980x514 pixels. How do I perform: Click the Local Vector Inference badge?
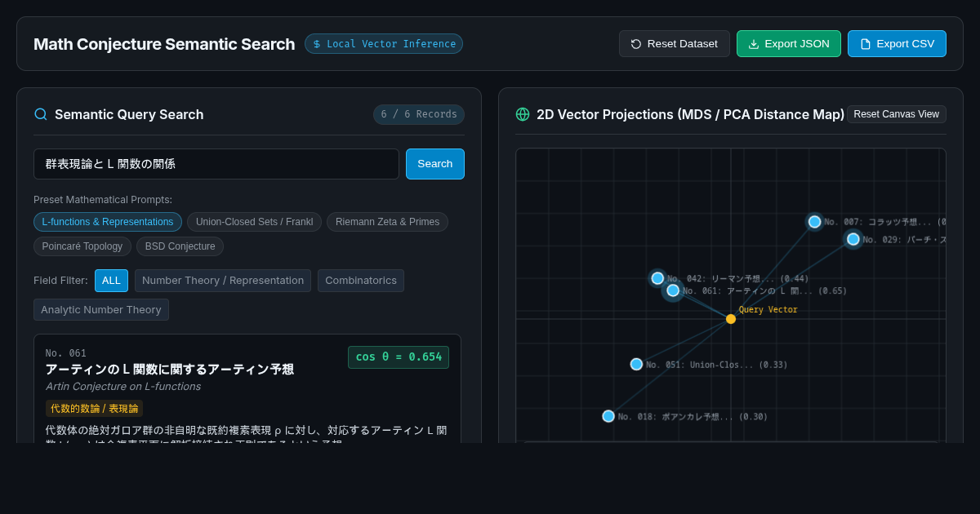pos(384,44)
